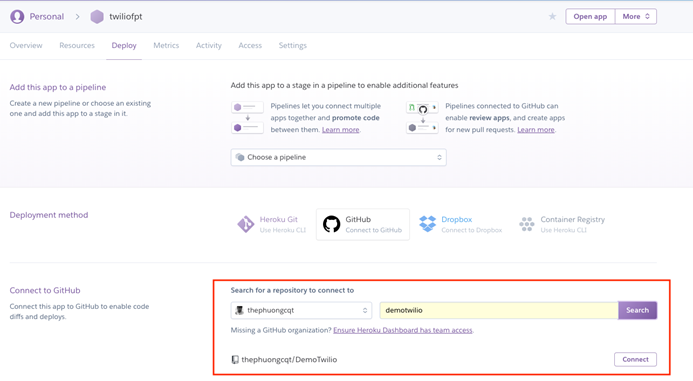Switch to the Overview tab
Screen dimensions: 693x381
click(26, 45)
